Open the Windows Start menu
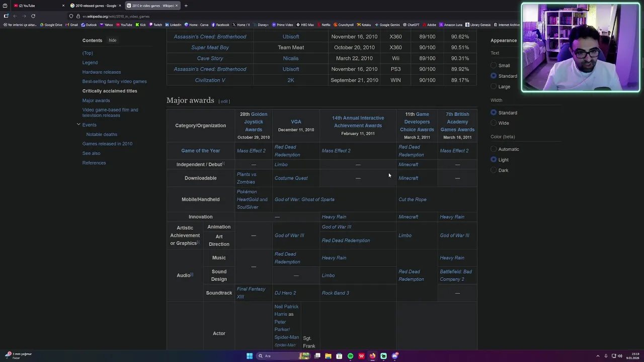Viewport: 644px width, 362px height. pos(250,356)
